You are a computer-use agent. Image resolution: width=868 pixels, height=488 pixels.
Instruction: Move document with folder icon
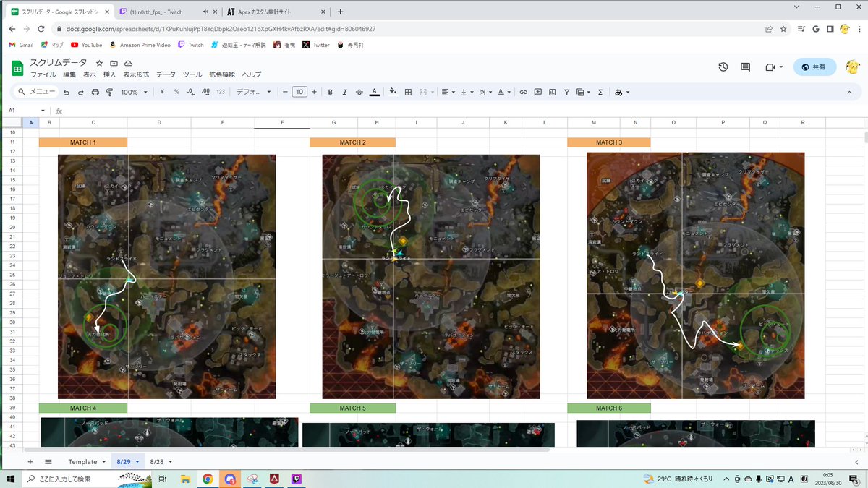(114, 63)
